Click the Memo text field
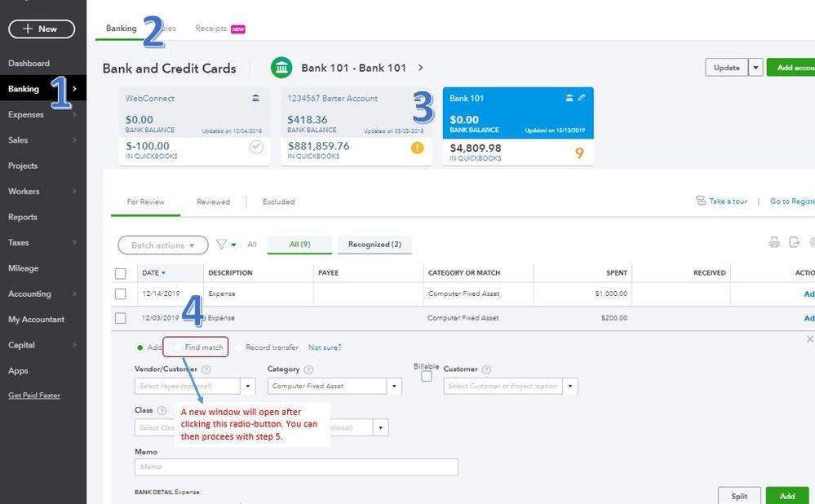Viewport: 815px width, 504px height. (x=296, y=467)
